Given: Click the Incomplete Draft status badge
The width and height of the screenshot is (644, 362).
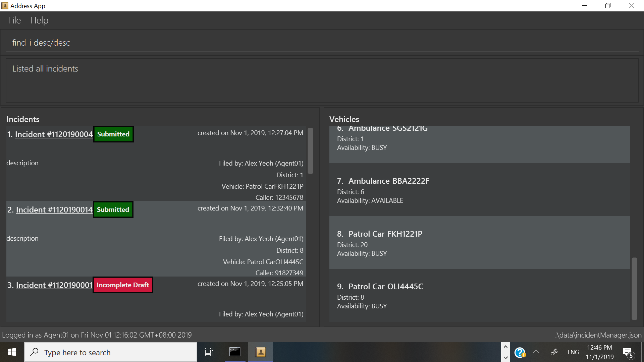Looking at the screenshot, I should pos(123,285).
